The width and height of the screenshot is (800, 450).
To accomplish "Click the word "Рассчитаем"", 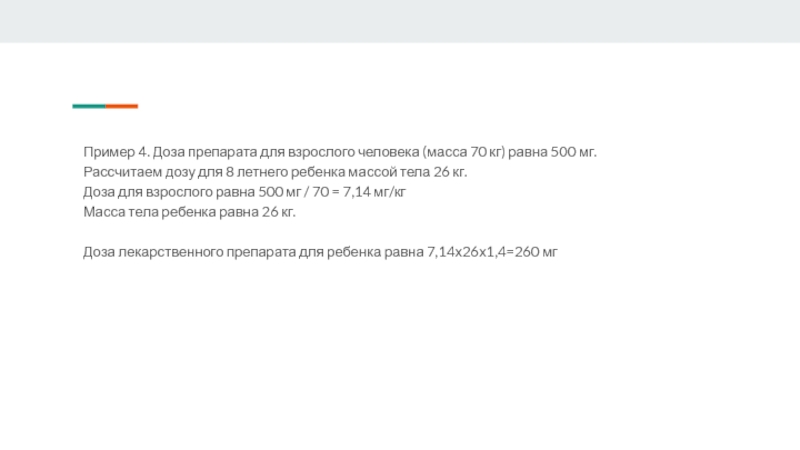I will click(x=116, y=173).
